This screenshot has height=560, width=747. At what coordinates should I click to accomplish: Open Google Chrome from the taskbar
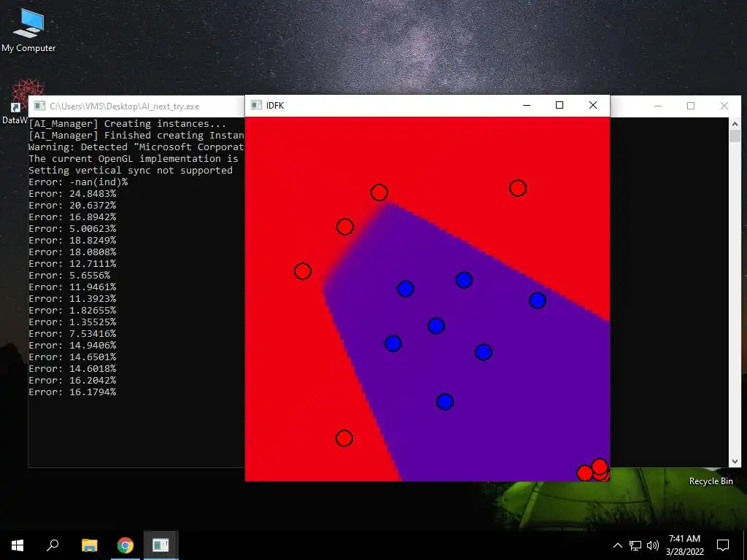tap(125, 545)
